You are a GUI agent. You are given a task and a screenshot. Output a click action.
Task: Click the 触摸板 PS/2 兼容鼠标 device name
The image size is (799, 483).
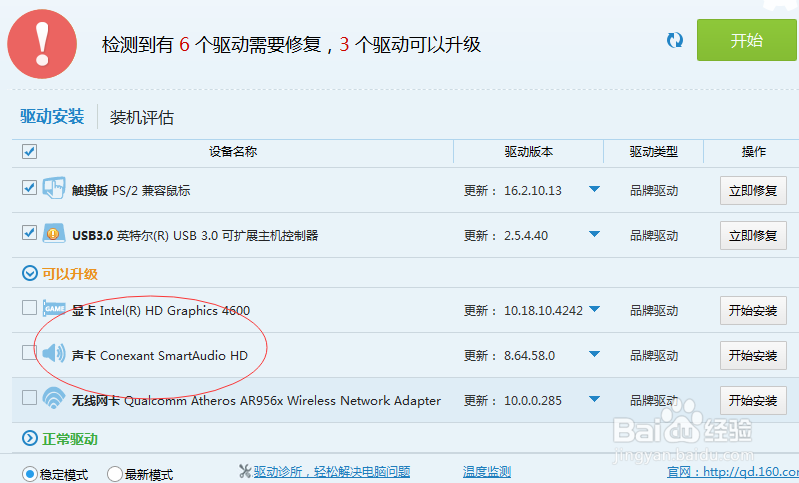[131, 191]
